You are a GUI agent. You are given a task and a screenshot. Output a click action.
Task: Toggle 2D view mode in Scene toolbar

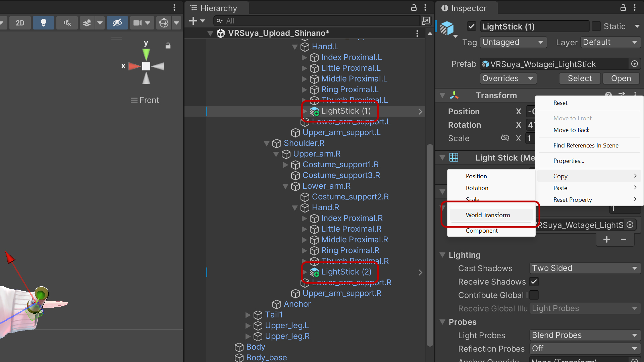point(20,23)
